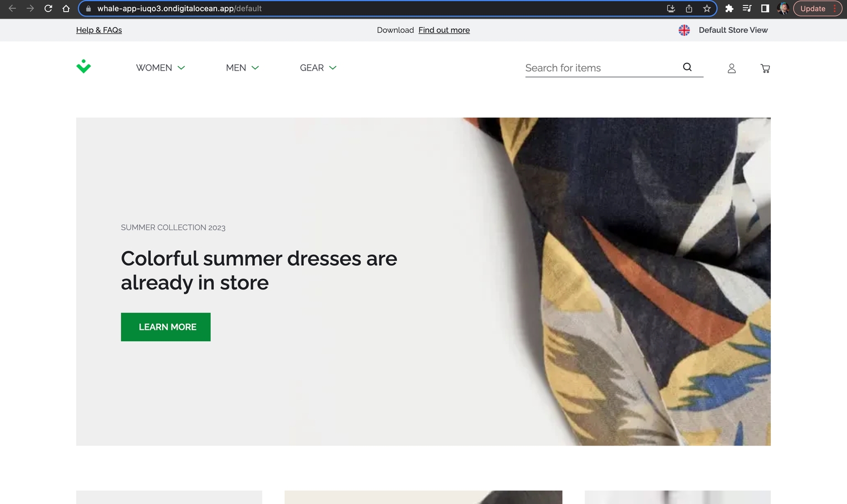
Task: Click the browser forward arrow
Action: click(30, 8)
